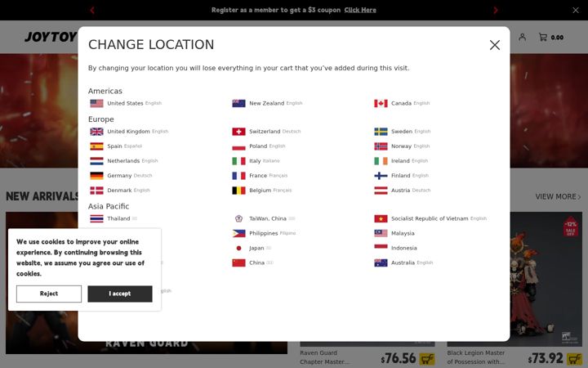Reject cookies
This screenshot has height=368, width=588.
point(49,294)
